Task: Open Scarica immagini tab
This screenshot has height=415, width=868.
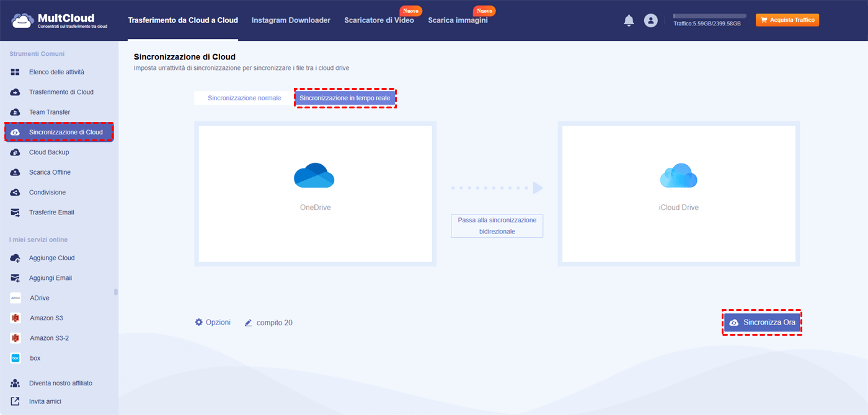Action: 458,20
